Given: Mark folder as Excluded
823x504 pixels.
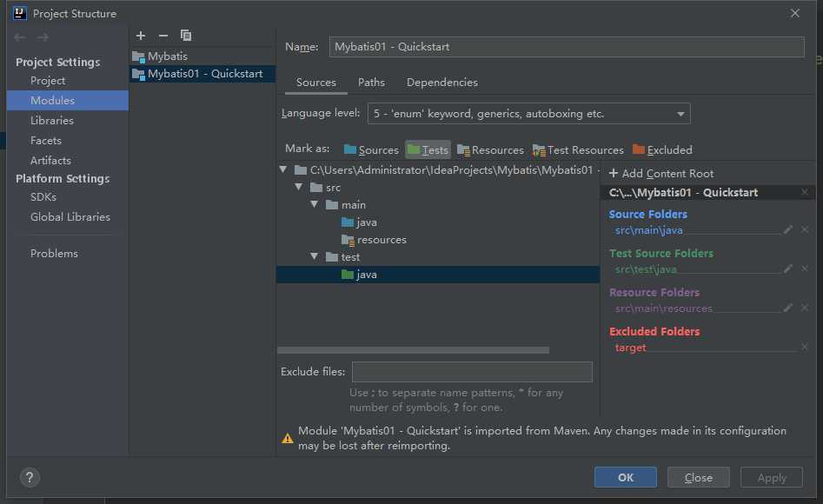Looking at the screenshot, I should point(662,150).
